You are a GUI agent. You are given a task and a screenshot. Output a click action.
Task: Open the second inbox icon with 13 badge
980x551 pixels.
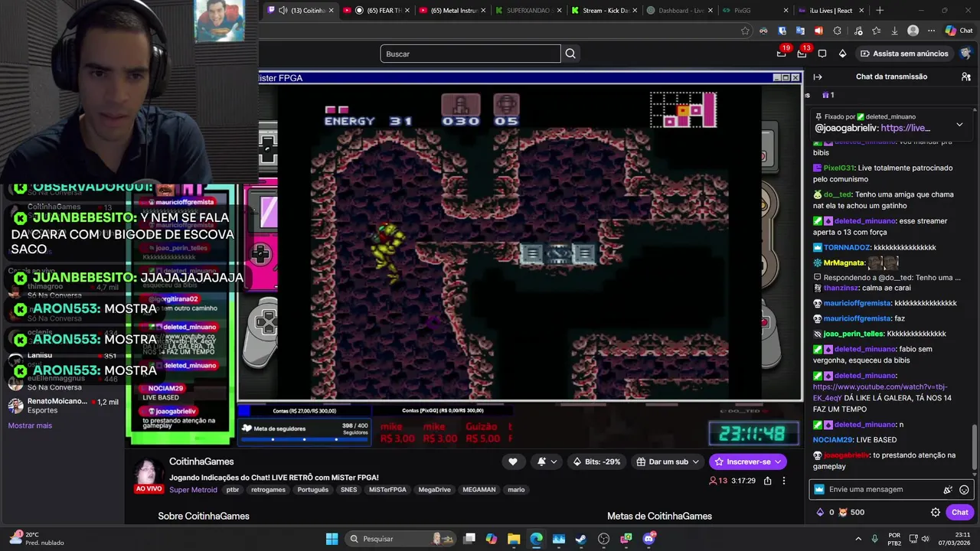(802, 54)
